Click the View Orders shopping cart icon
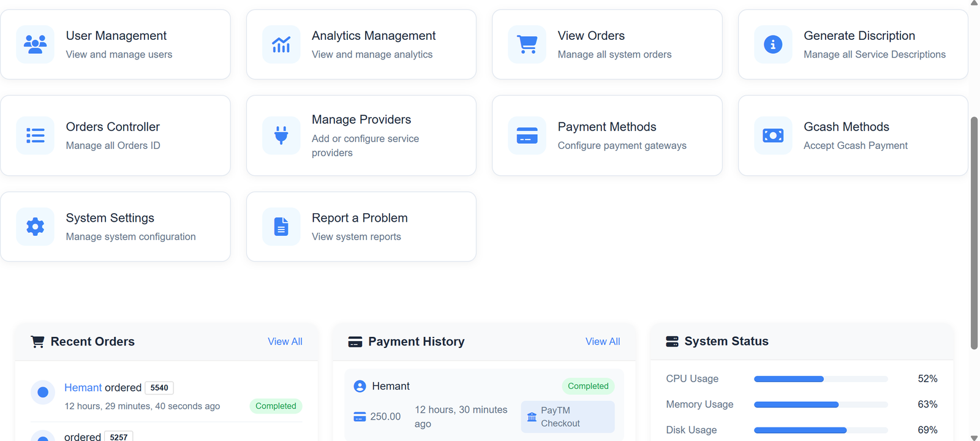The height and width of the screenshot is (441, 980). click(x=527, y=44)
